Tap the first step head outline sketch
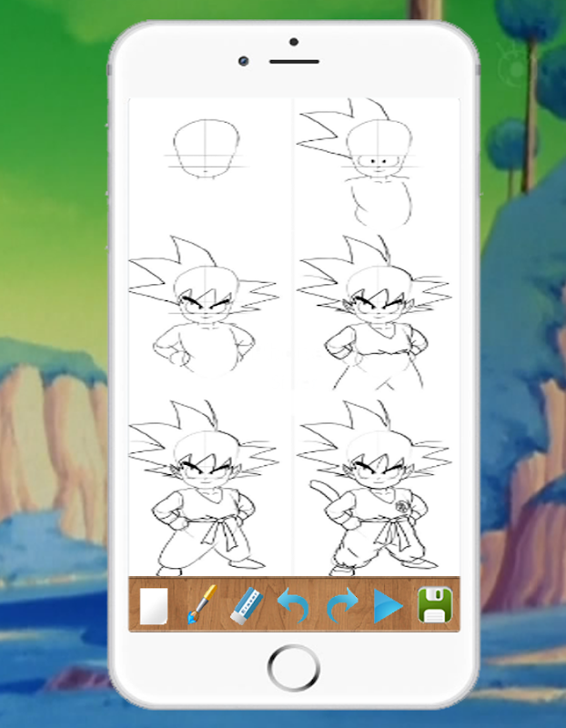Viewport: 566px width, 728px height. tap(207, 149)
